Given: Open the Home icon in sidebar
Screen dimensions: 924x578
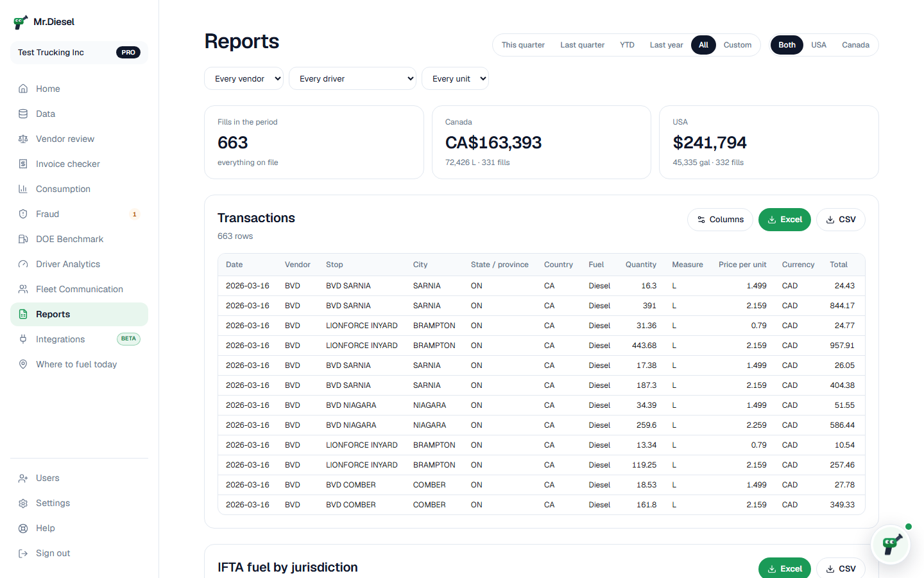Looking at the screenshot, I should [23, 89].
